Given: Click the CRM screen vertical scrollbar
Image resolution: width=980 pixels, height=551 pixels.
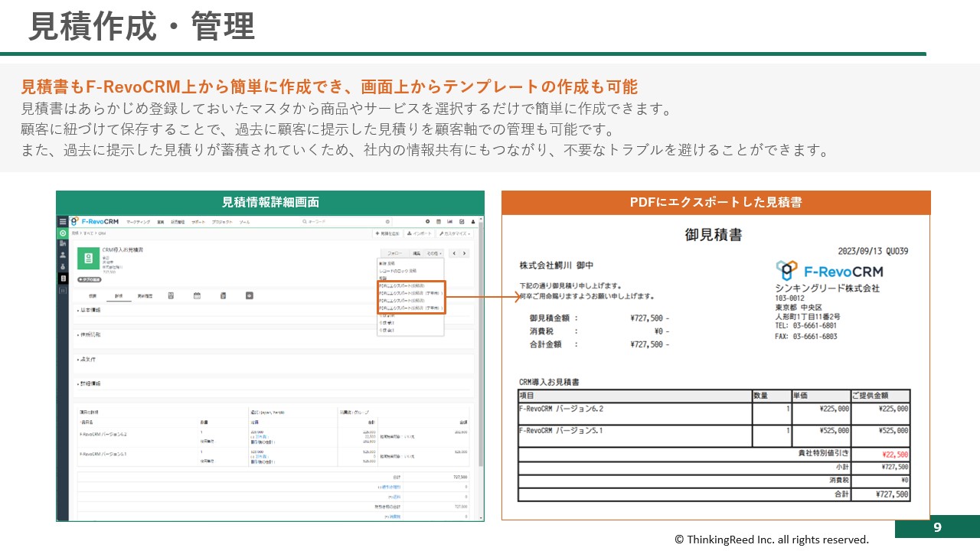Looking at the screenshot, I should 480,344.
